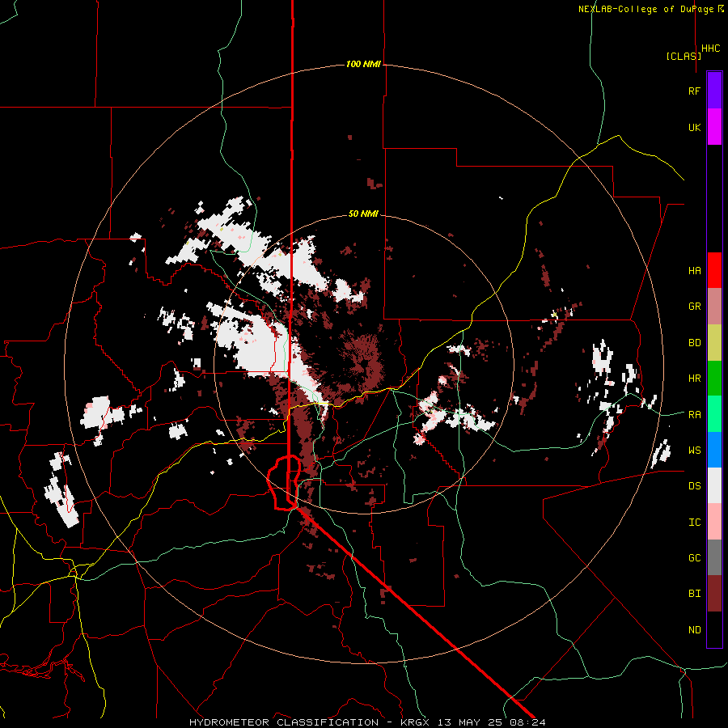Choose the GC gray legend swatch
This screenshot has width=728, height=728.
pyautogui.click(x=714, y=557)
